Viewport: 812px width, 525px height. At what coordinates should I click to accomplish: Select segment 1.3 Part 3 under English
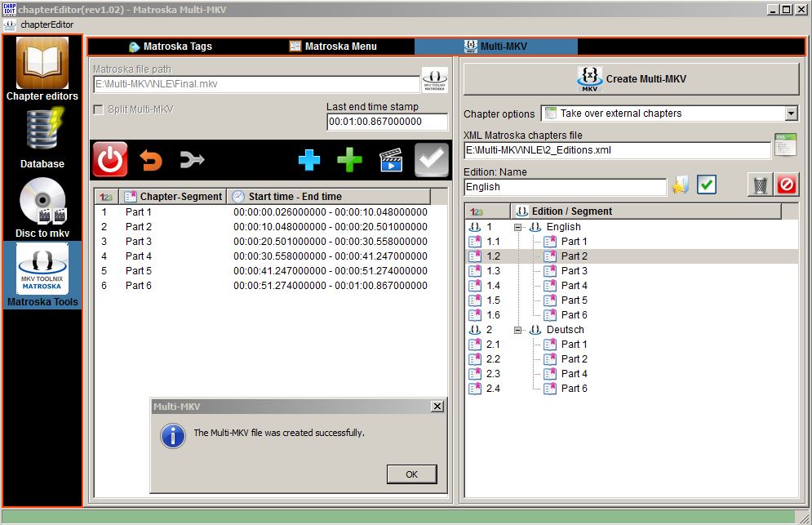(x=574, y=270)
